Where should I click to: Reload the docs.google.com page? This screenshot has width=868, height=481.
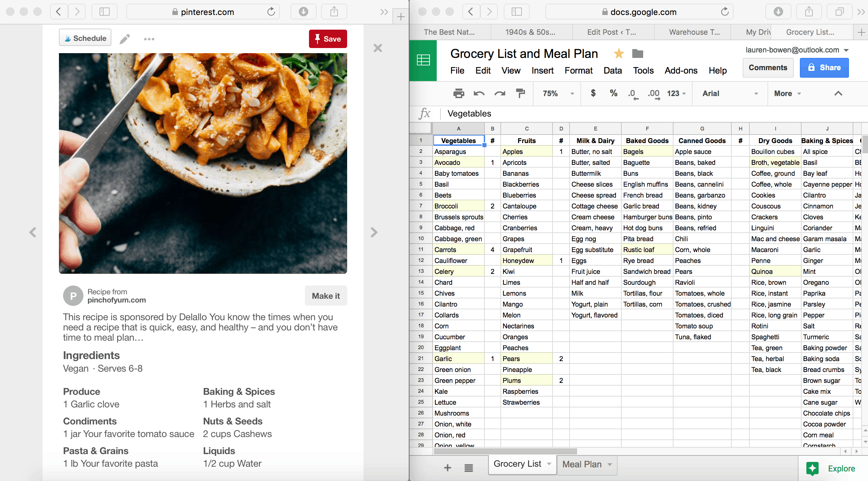[x=725, y=12]
